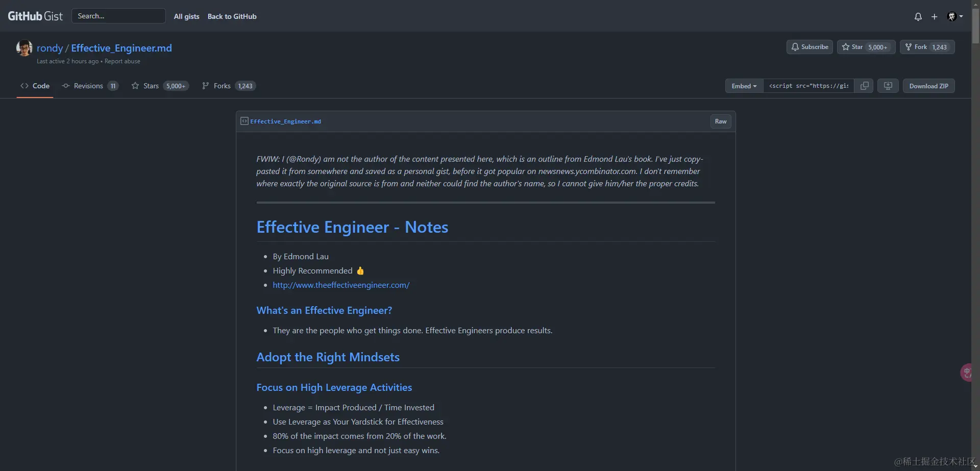Open the Revisions tab
980x471 pixels.
coord(90,86)
